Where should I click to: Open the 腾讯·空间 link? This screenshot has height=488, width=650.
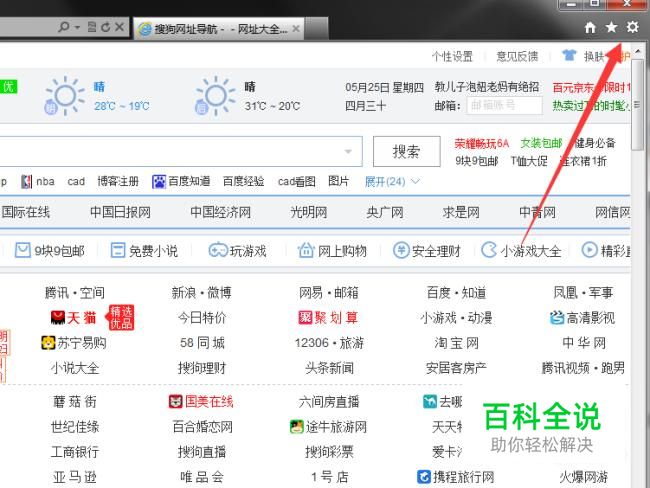75,293
